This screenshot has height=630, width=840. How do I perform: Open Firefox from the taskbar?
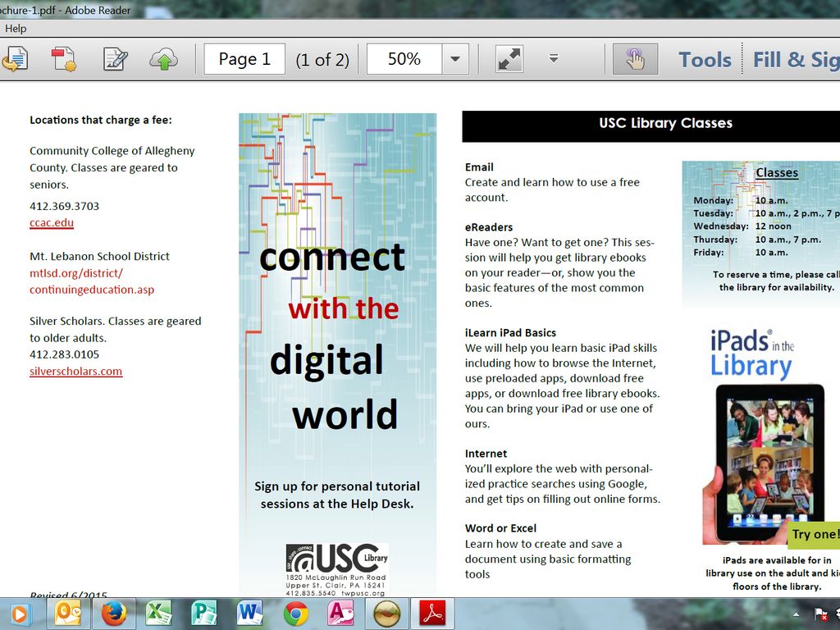tap(114, 614)
